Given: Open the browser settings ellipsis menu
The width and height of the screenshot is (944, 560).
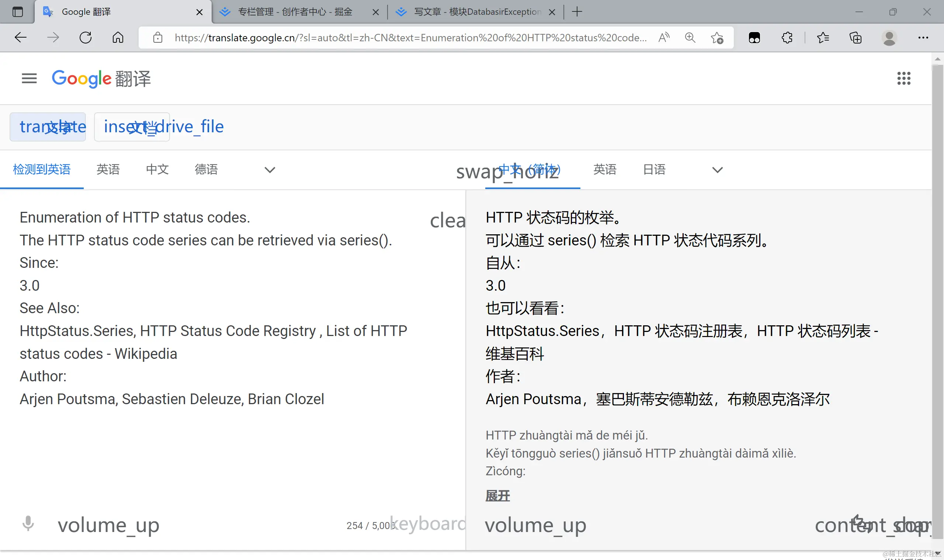Looking at the screenshot, I should 923,37.
